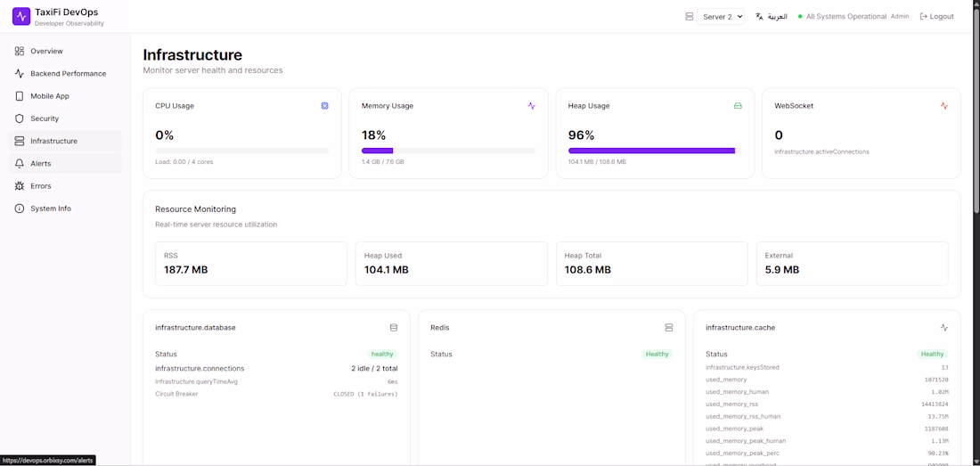Click '104.1 MB / 108.6 MB' text
The width and height of the screenshot is (980, 466).
[597, 162]
